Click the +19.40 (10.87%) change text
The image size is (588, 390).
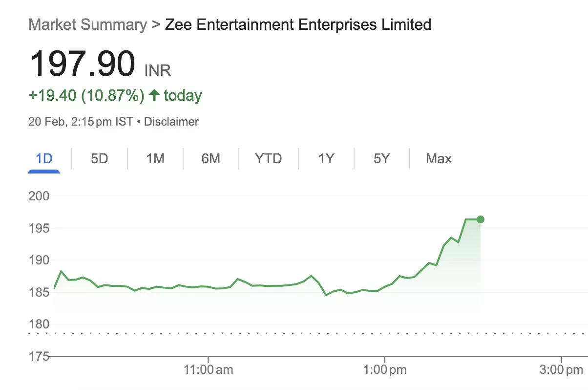point(86,95)
